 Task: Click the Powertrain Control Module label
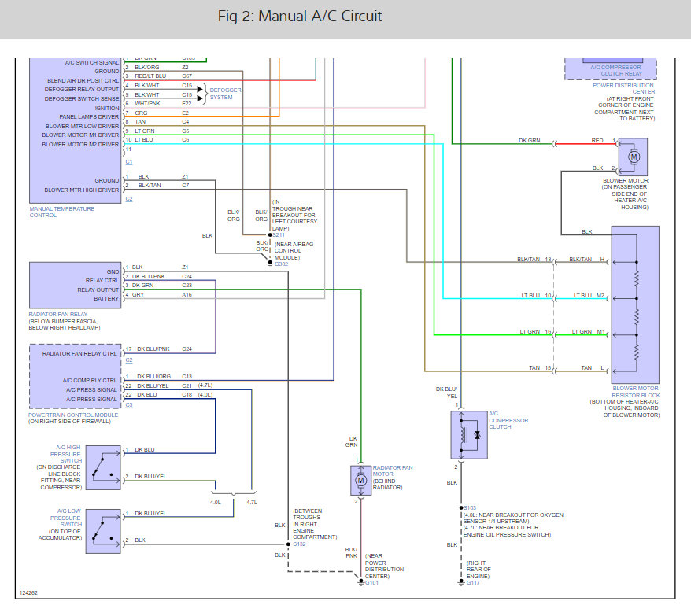73,415
